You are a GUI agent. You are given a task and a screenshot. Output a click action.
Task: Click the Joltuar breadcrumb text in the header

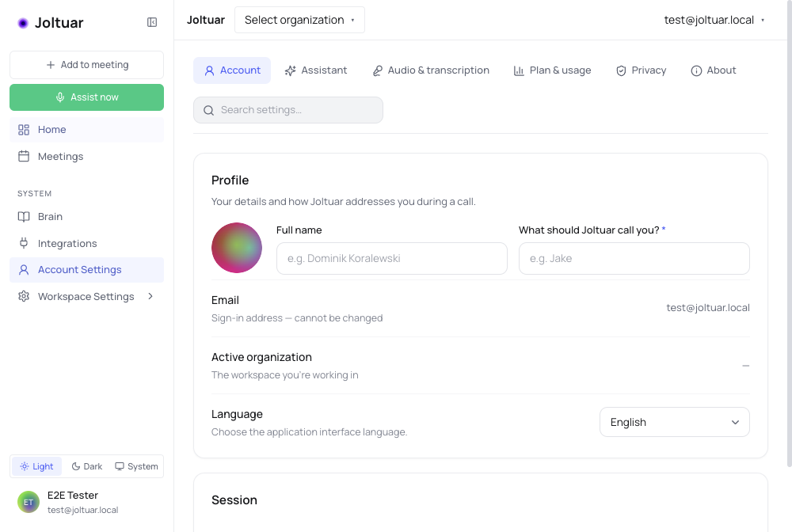point(206,21)
